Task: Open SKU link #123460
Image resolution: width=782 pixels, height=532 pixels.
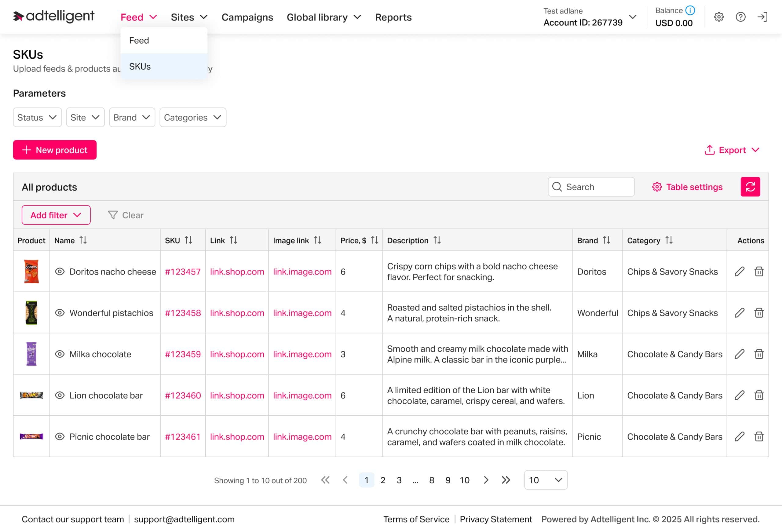Action: click(183, 395)
